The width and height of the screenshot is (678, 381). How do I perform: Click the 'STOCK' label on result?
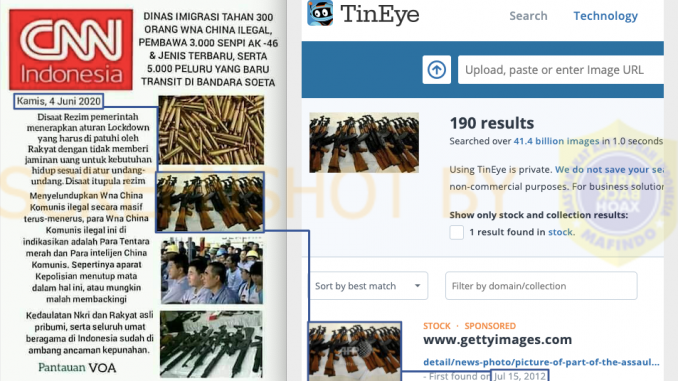437,326
